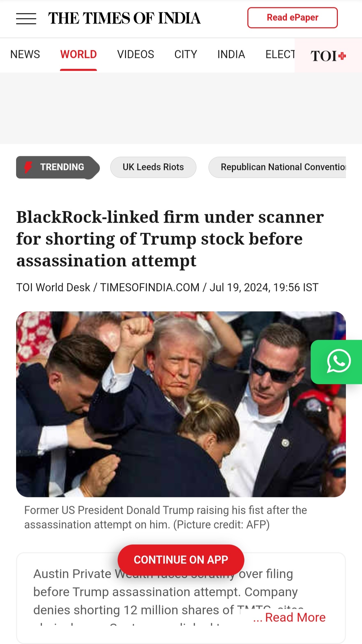Click The Times of India logo
The height and width of the screenshot is (644, 362).
tap(124, 18)
